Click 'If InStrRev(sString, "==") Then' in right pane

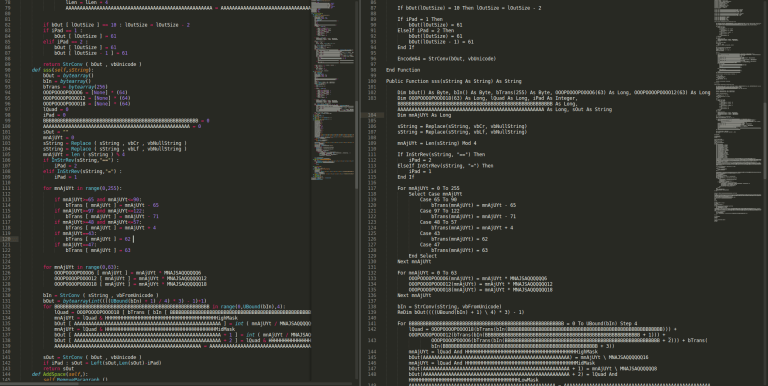(x=441, y=154)
